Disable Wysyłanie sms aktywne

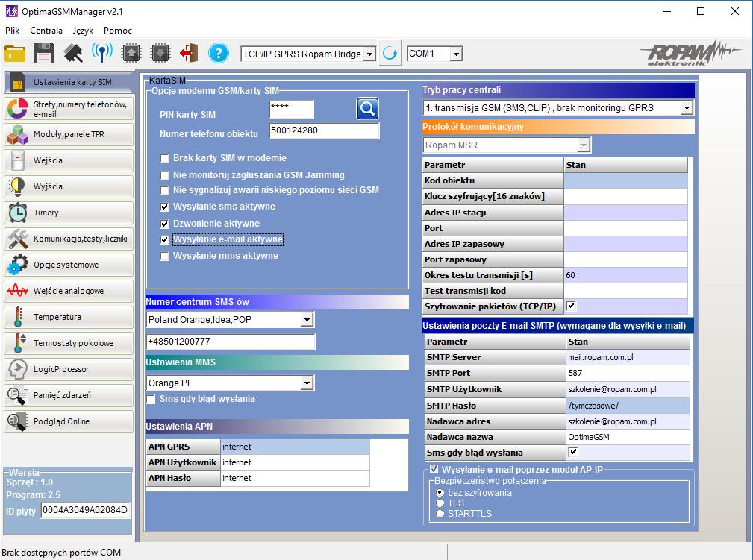[x=165, y=207]
